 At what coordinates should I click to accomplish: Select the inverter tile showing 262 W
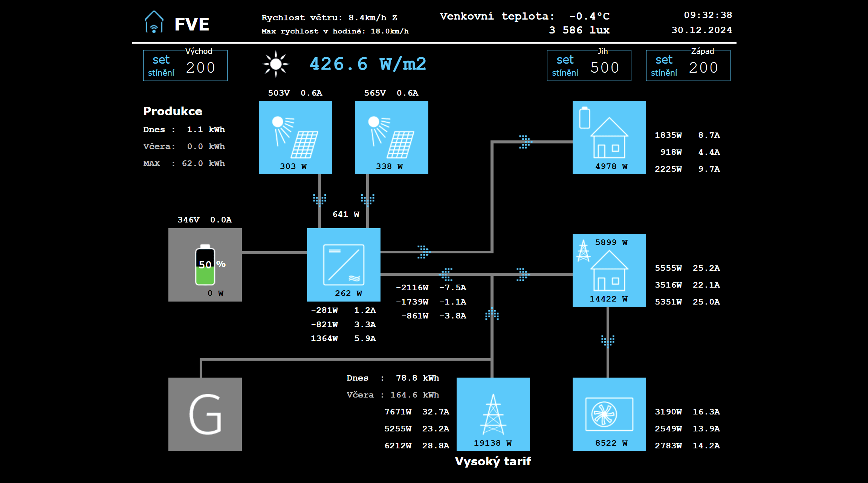pos(344,265)
